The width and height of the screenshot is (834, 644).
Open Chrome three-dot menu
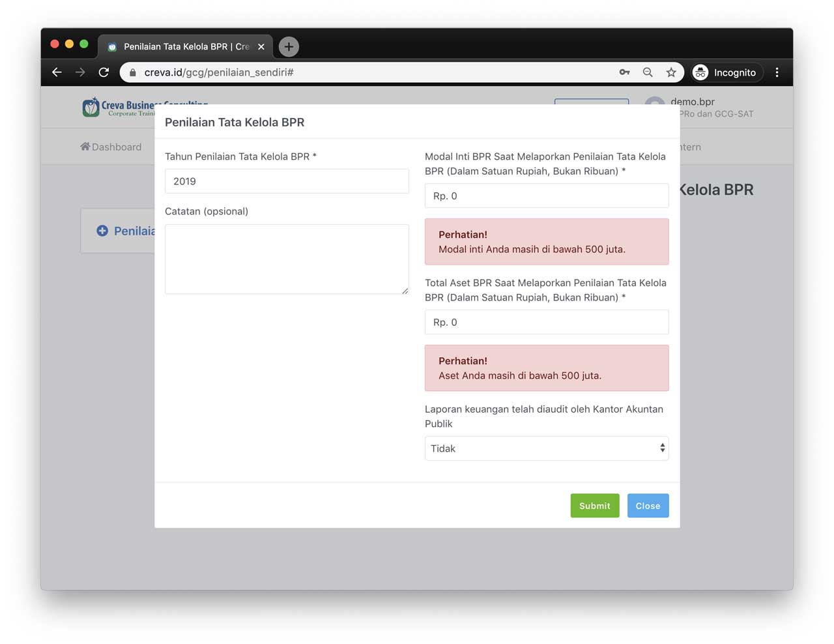pyautogui.click(x=777, y=72)
